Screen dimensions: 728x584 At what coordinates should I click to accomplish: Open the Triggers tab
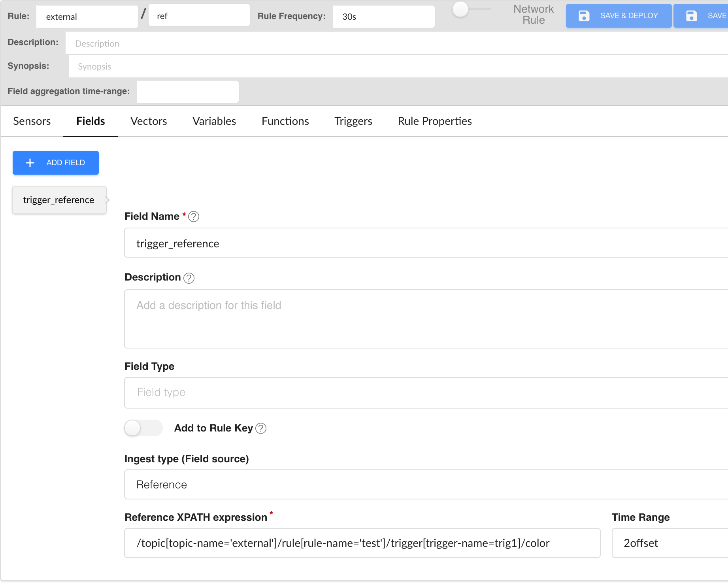coord(353,121)
